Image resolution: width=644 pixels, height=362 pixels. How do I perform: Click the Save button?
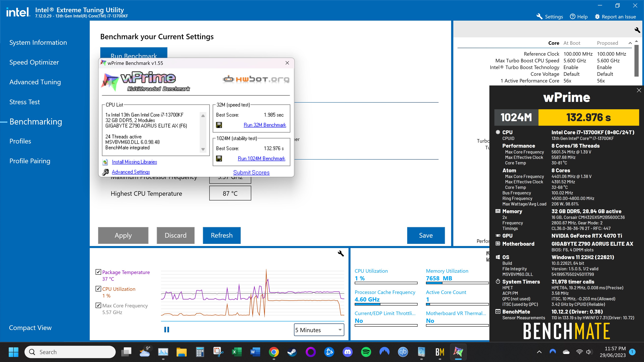click(426, 235)
